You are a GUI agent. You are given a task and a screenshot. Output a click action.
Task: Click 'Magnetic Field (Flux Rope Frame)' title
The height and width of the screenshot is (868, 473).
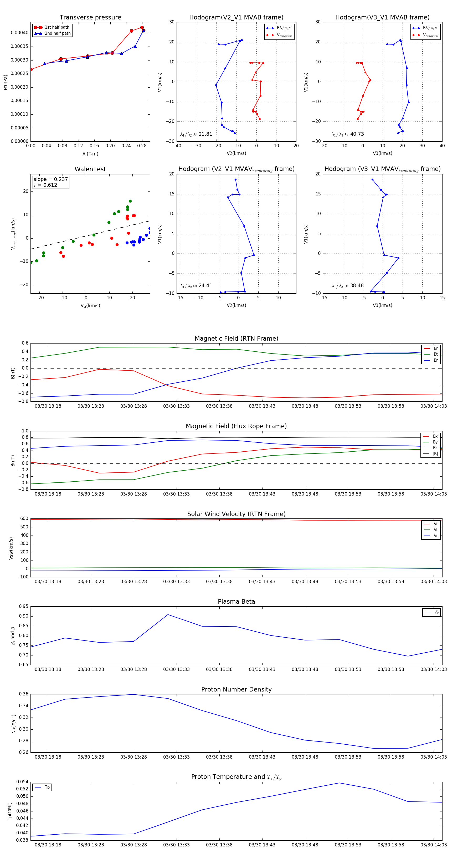tap(236, 426)
